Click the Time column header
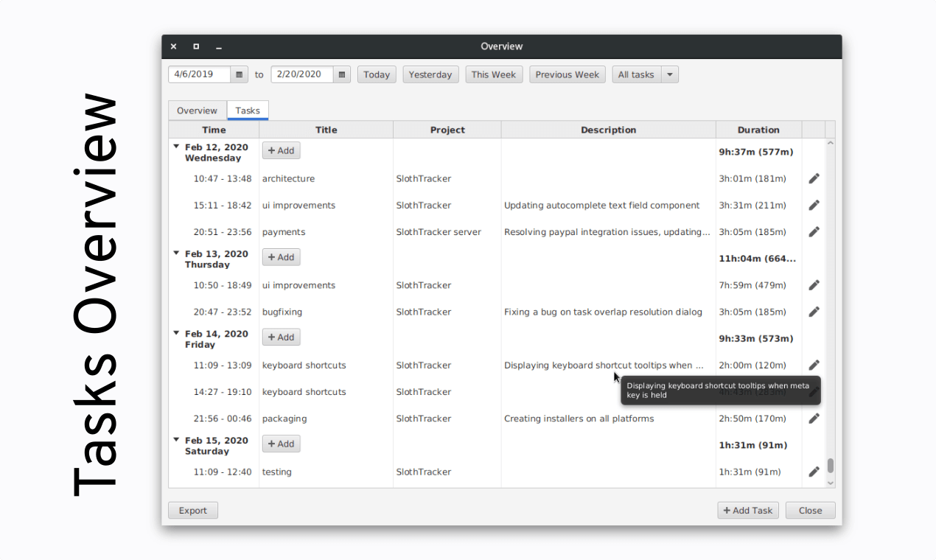Image resolution: width=936 pixels, height=560 pixels. click(x=214, y=130)
